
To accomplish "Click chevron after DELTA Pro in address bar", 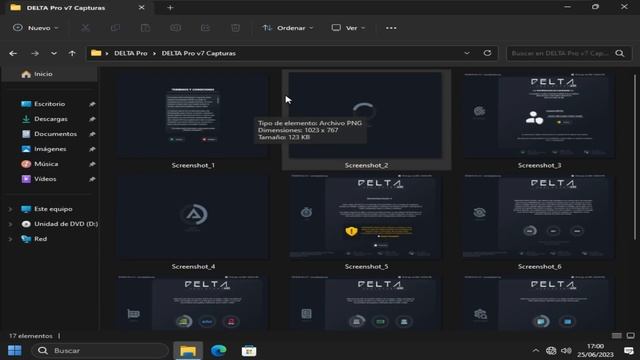I will click(155, 53).
